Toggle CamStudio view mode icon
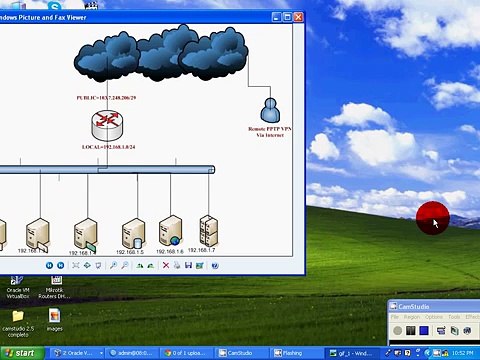The image size is (480, 360). tap(441, 330)
